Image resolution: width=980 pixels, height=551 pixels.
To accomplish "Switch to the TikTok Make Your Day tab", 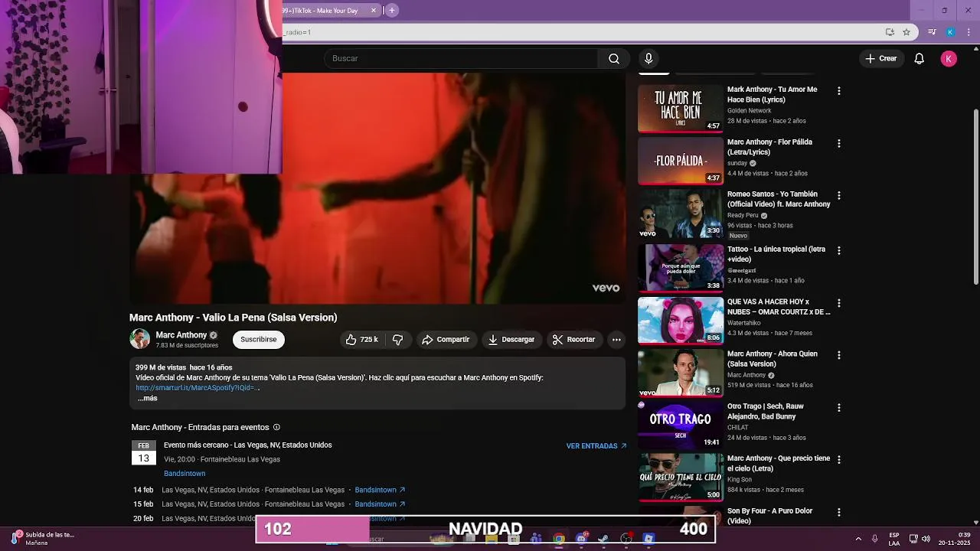I will click(325, 11).
